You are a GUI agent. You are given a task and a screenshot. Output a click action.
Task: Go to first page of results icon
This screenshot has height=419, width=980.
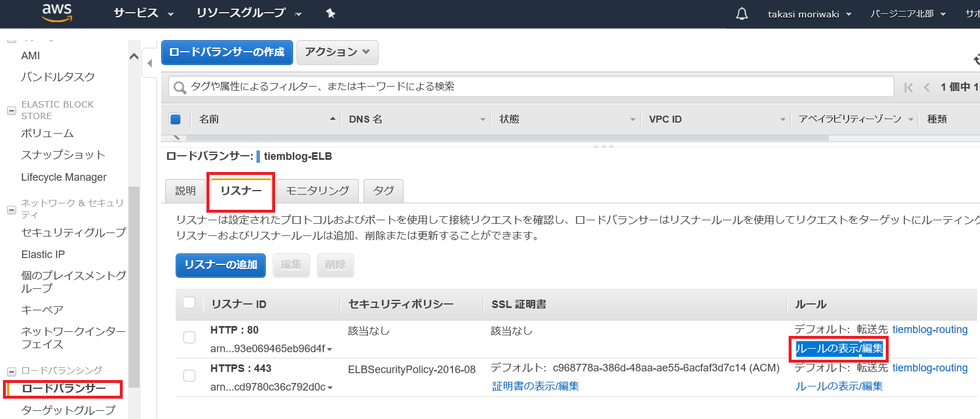(908, 87)
